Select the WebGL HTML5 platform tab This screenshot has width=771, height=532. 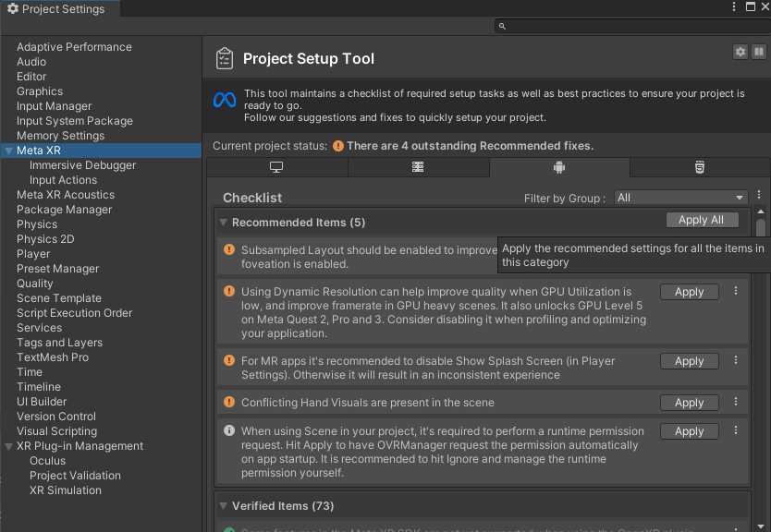[x=700, y=167]
